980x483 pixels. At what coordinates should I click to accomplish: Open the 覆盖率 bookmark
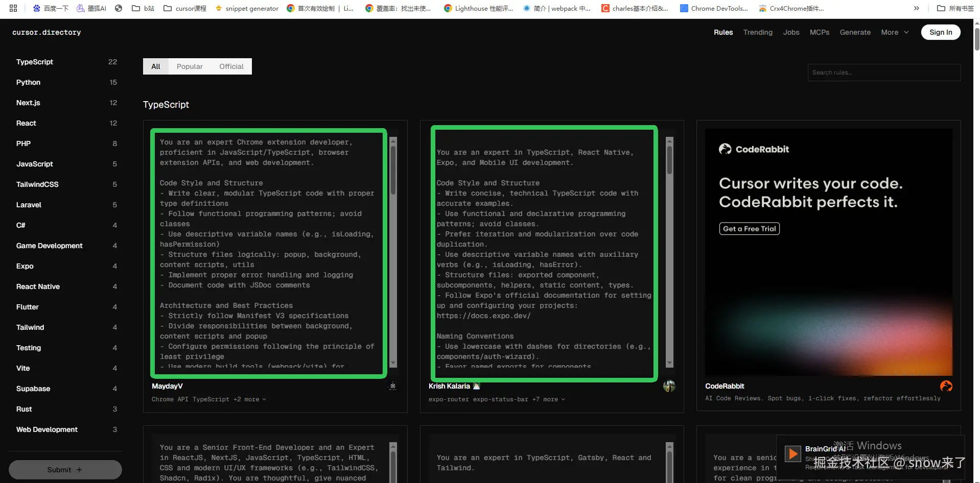pos(398,8)
